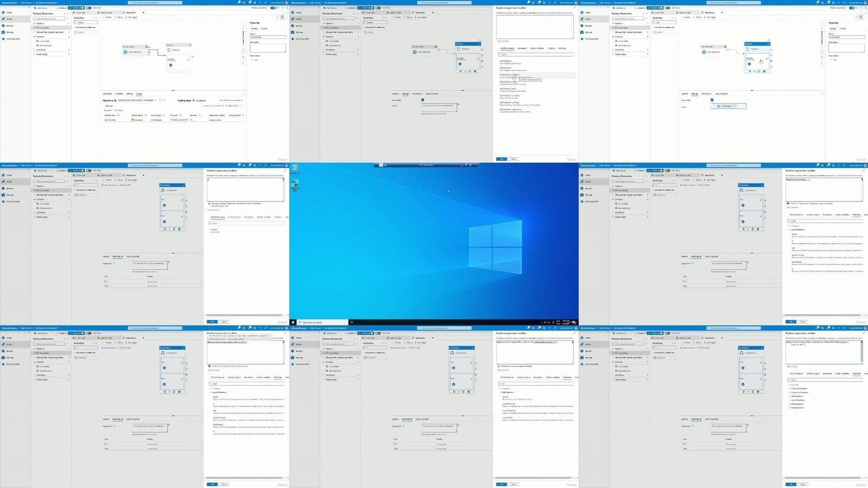The width and height of the screenshot is (868, 488).
Task: Select Author pencil icon in top-left frame
Action: pos(3,19)
